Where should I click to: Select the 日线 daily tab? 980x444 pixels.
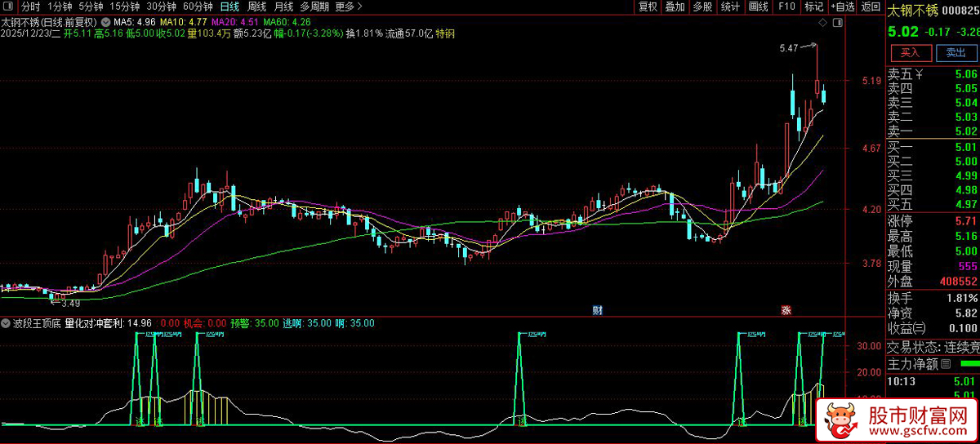[x=230, y=7]
